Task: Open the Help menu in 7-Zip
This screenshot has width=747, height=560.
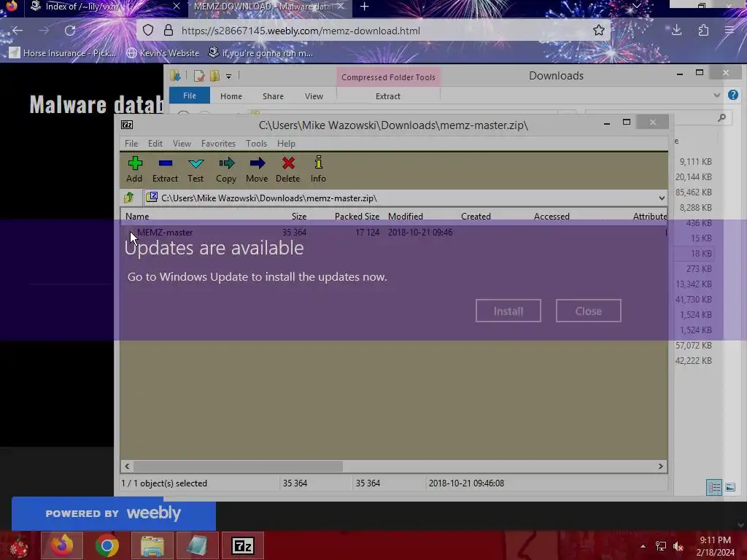Action: click(x=286, y=144)
